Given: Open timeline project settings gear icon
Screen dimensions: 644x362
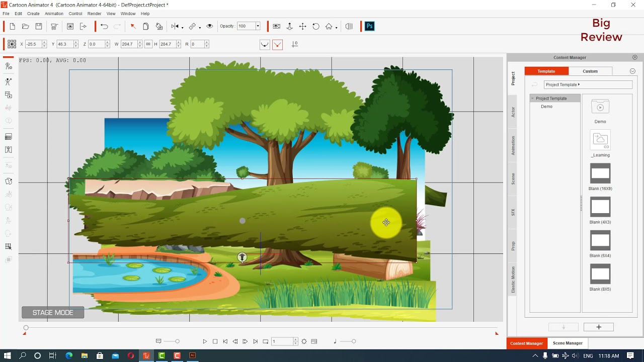Looking at the screenshot, I should click(304, 341).
